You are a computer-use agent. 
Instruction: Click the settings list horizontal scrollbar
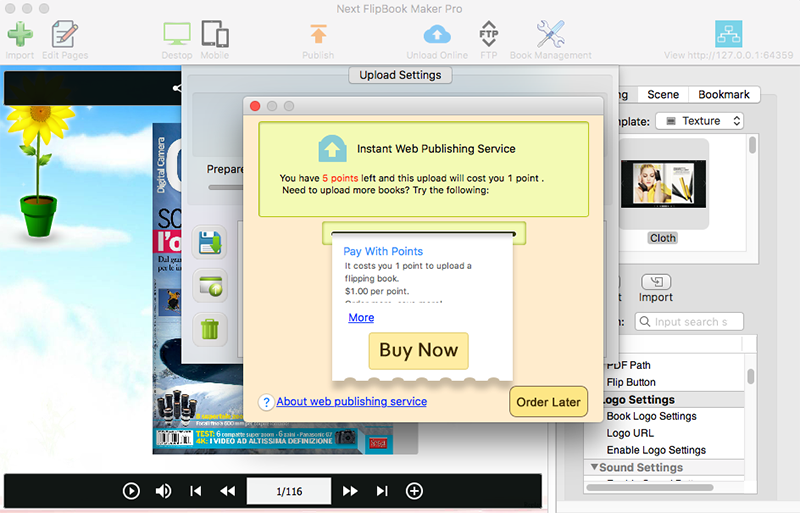649,487
